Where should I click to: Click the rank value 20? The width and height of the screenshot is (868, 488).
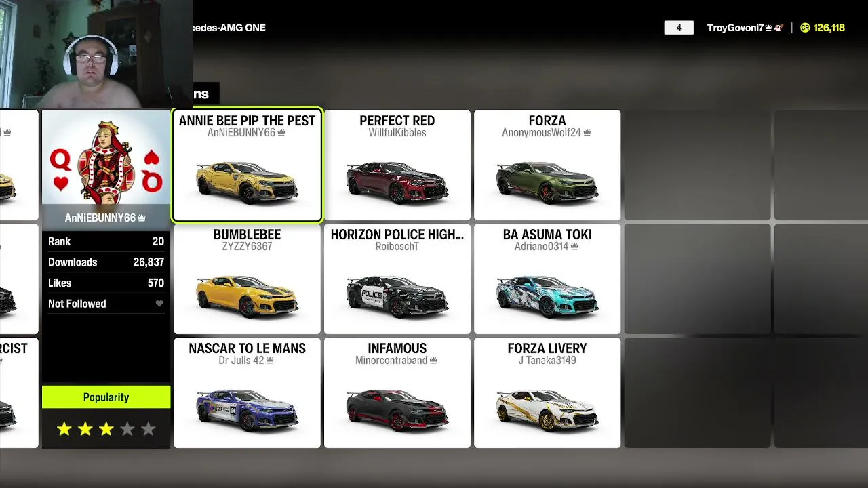pyautogui.click(x=158, y=241)
